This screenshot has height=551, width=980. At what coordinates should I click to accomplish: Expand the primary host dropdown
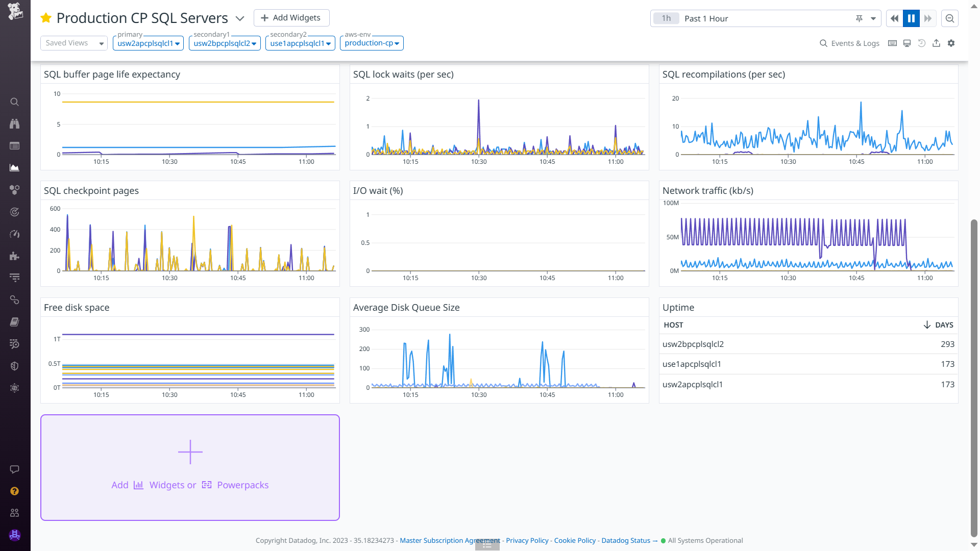click(x=148, y=43)
